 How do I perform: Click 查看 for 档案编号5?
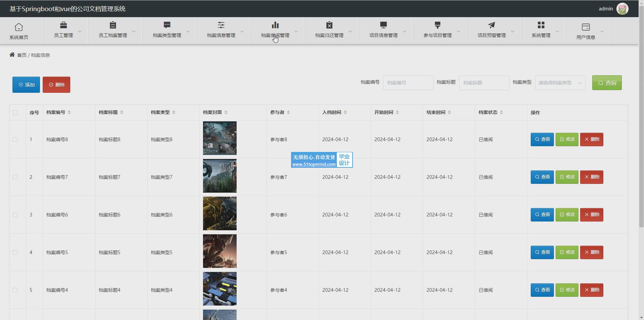point(542,252)
